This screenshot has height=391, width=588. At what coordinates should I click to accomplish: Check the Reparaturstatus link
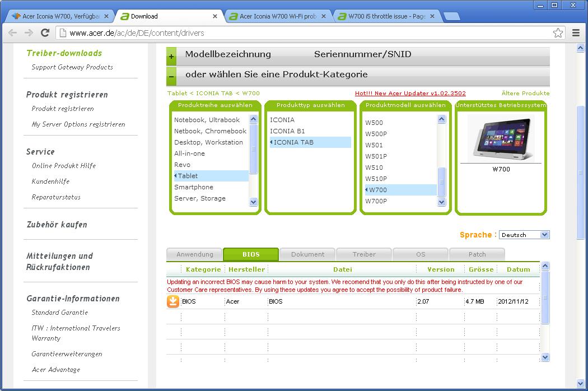point(56,197)
